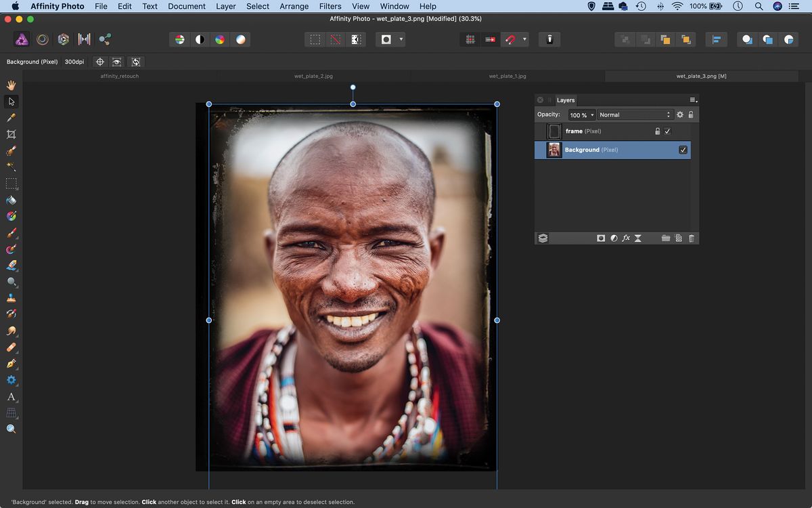Add a mask layer from the Layers panel
Image resolution: width=812 pixels, height=508 pixels.
pos(600,238)
